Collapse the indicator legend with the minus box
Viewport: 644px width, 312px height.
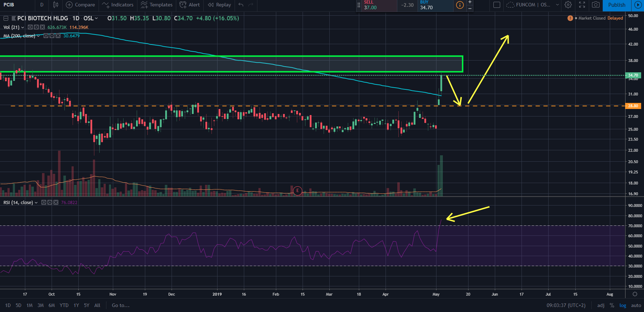tap(6, 18)
